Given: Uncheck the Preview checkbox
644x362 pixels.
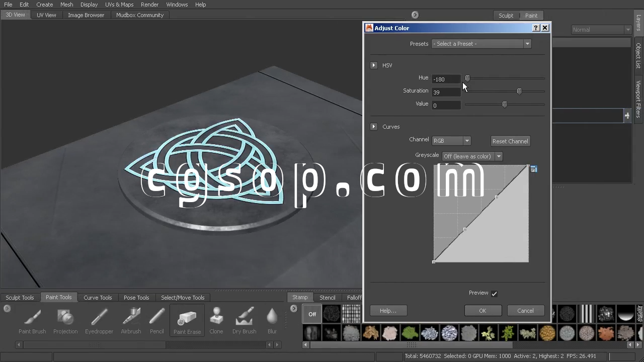Looking at the screenshot, I should coord(494,294).
